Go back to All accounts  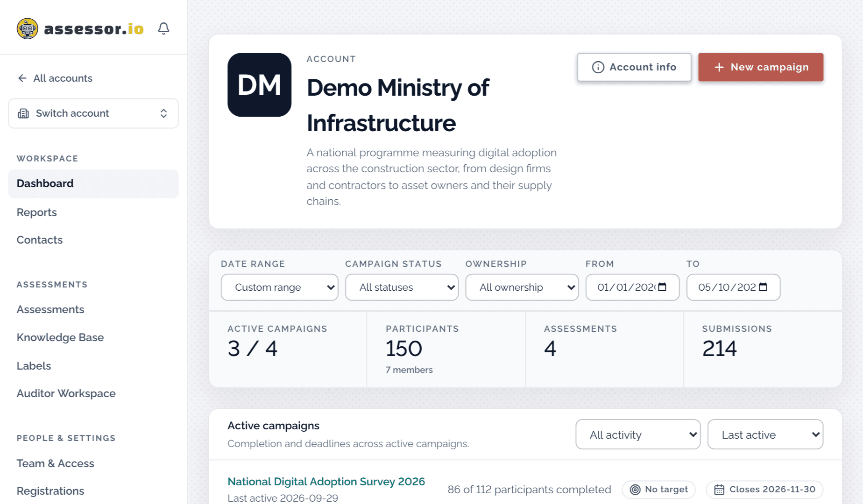(55, 78)
